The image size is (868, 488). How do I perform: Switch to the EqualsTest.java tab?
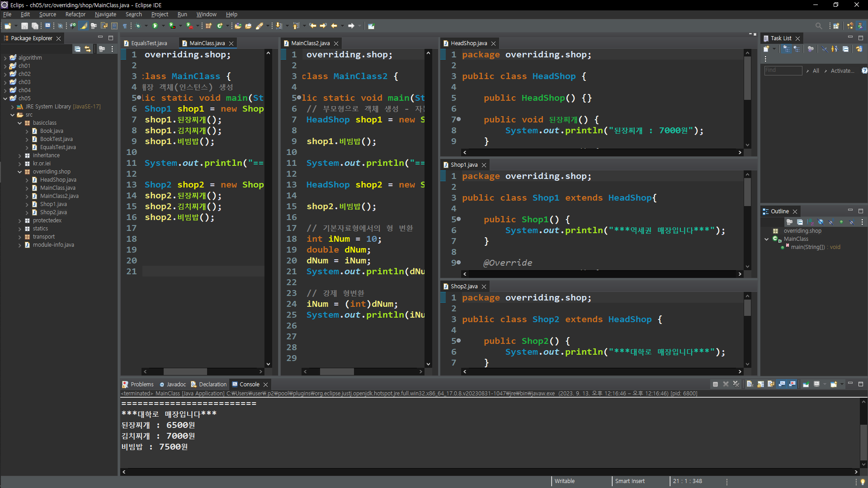[149, 43]
